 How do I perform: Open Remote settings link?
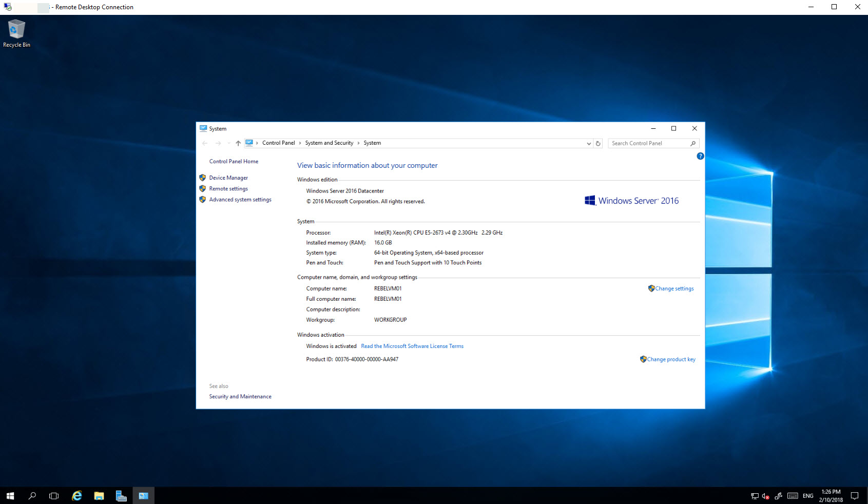(x=228, y=189)
